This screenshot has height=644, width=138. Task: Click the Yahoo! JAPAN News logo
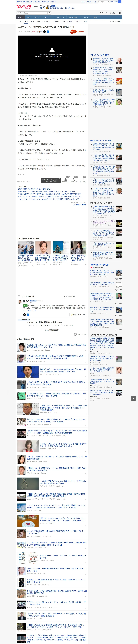click(27, 7)
